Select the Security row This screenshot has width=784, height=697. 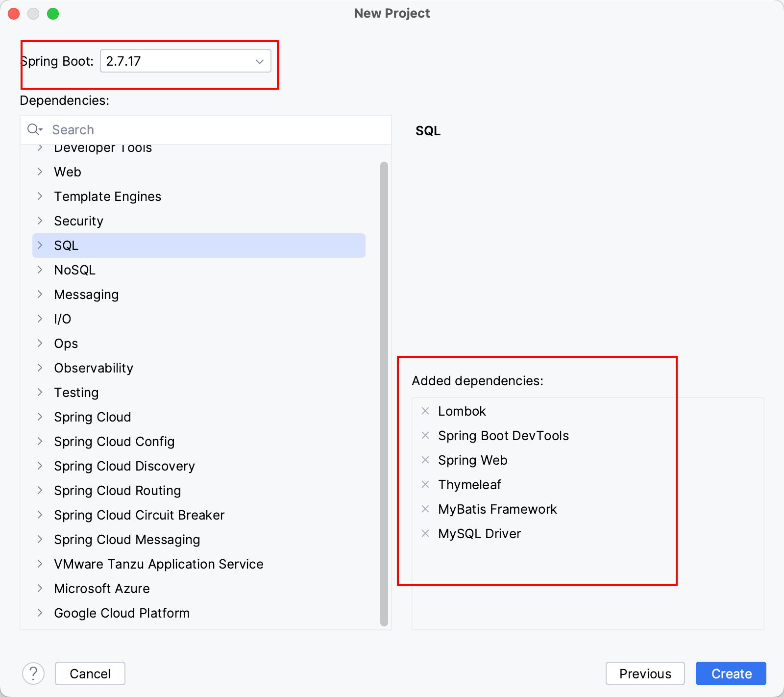pos(199,221)
